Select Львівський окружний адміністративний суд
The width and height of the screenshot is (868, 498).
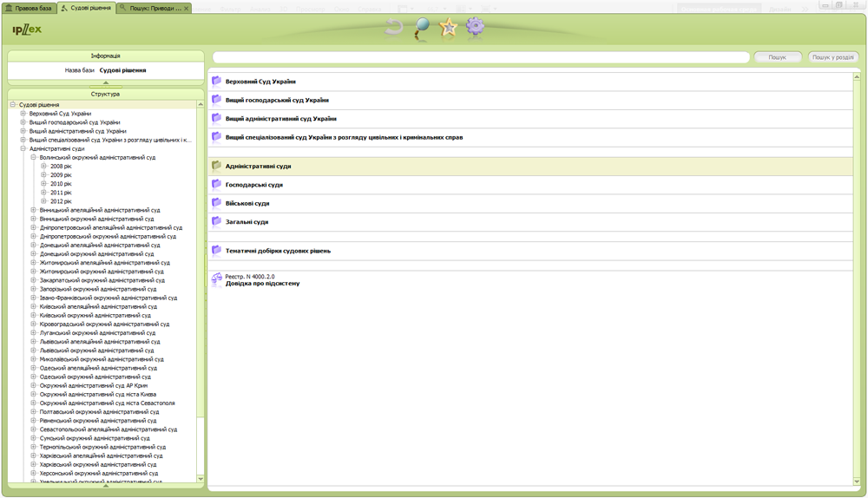pos(97,351)
